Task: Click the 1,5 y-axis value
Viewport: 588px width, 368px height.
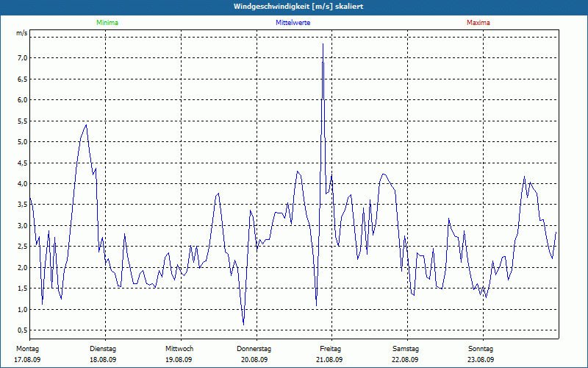Action: click(22, 289)
